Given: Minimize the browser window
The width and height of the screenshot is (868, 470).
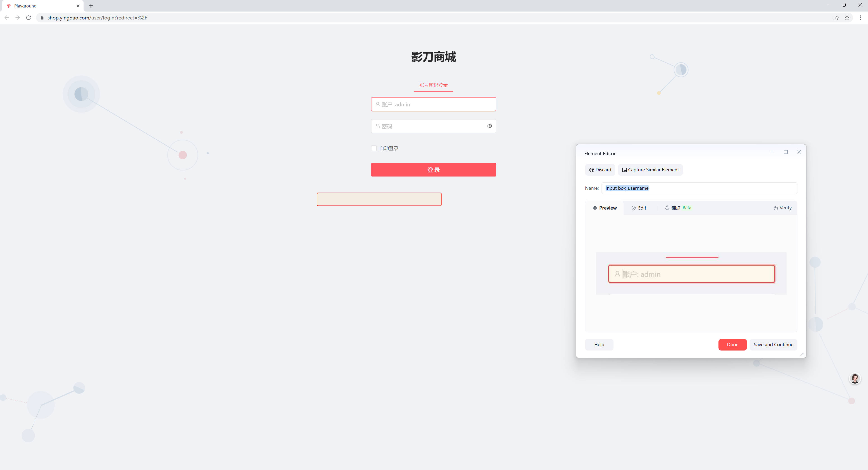Looking at the screenshot, I should 829,5.
